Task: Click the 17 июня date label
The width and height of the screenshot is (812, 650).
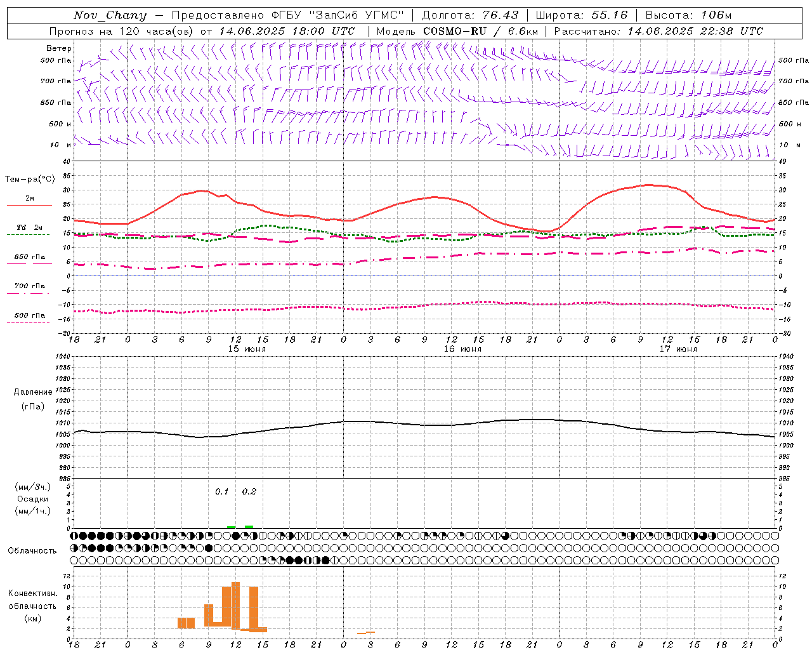Action: click(678, 349)
